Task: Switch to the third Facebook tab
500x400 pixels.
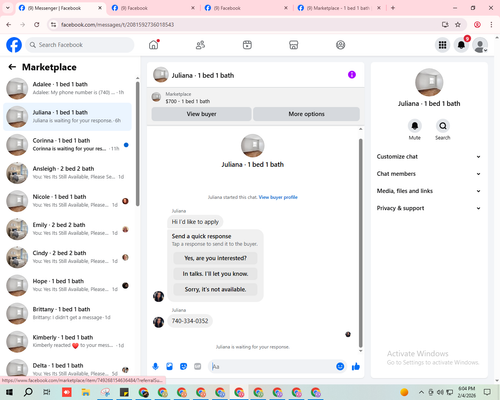Action: click(x=247, y=8)
